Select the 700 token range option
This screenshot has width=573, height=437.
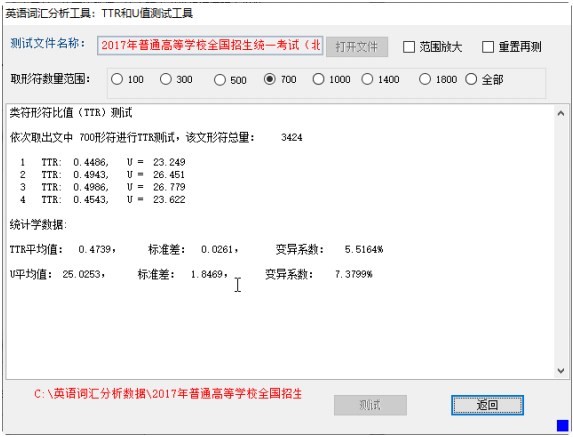point(270,79)
